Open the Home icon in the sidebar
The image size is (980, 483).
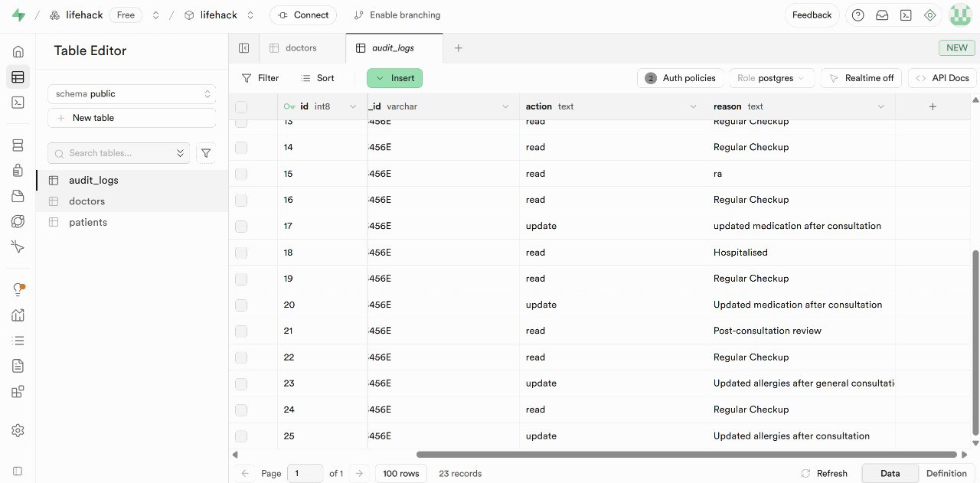[18, 51]
